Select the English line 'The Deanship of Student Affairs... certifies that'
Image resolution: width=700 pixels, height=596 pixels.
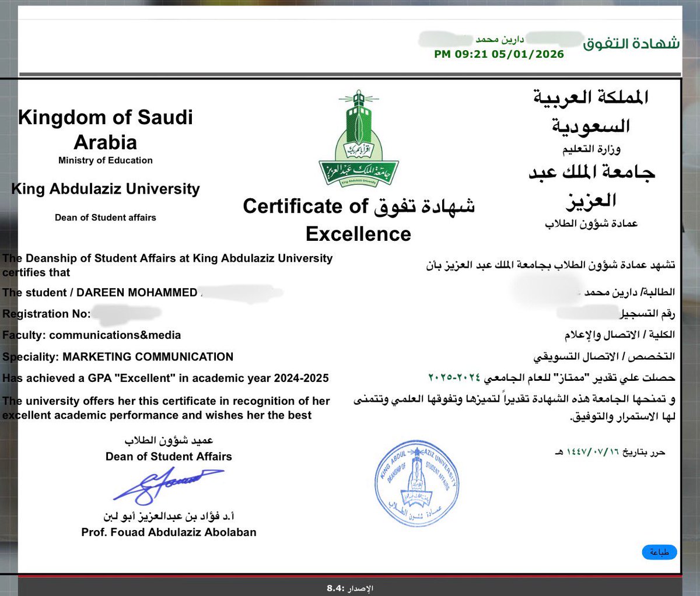[x=167, y=265]
